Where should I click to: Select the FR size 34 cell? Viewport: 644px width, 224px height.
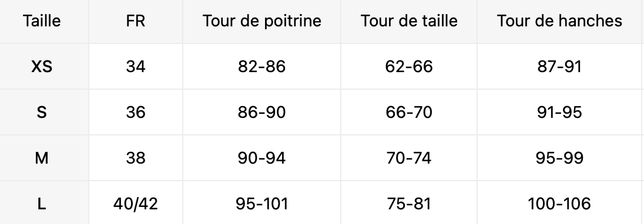[x=136, y=66]
